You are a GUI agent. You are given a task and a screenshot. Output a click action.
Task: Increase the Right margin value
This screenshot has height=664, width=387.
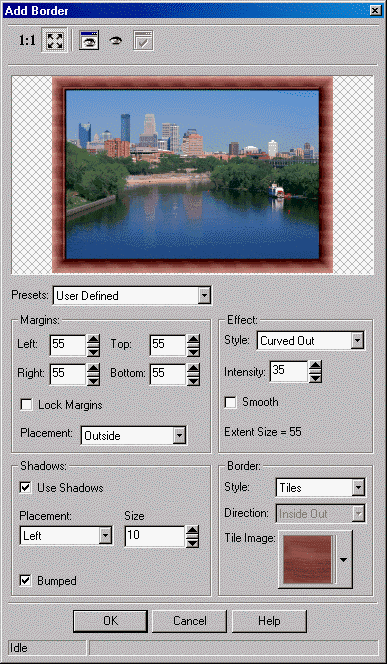click(x=93, y=369)
